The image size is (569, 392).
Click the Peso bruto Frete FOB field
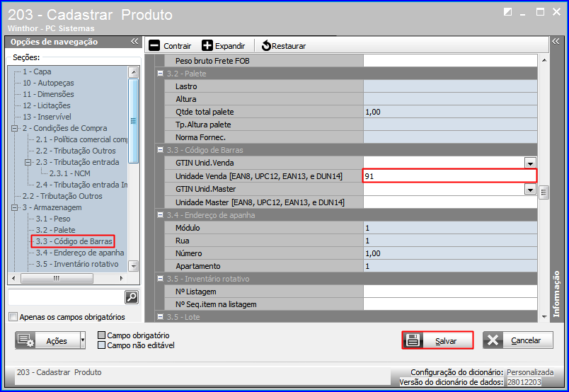[450, 61]
